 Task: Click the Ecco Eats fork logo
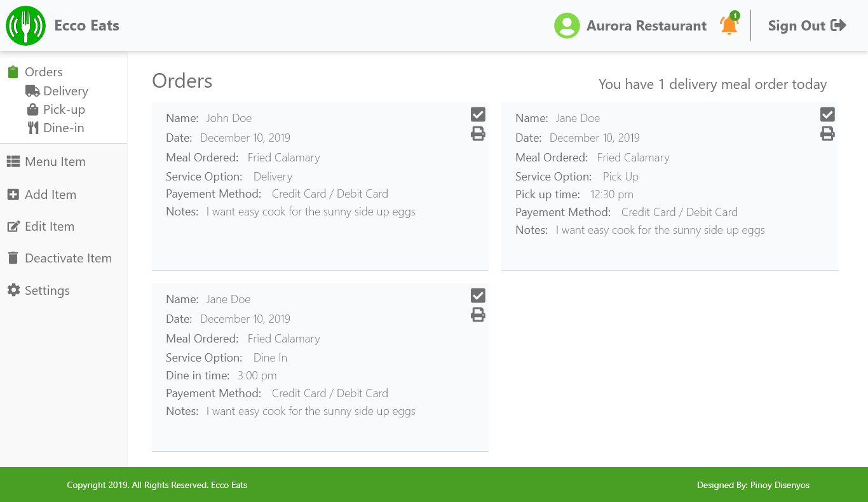pos(25,26)
